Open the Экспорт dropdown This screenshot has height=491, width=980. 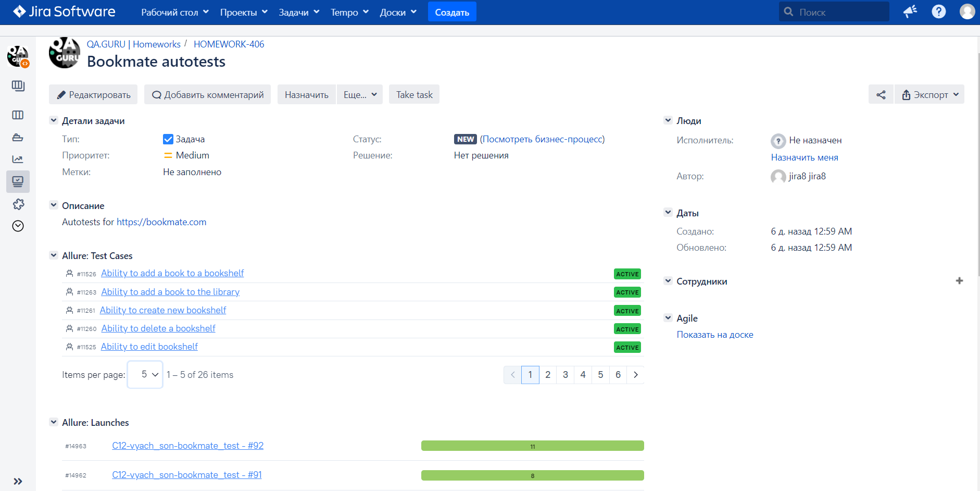pos(929,94)
